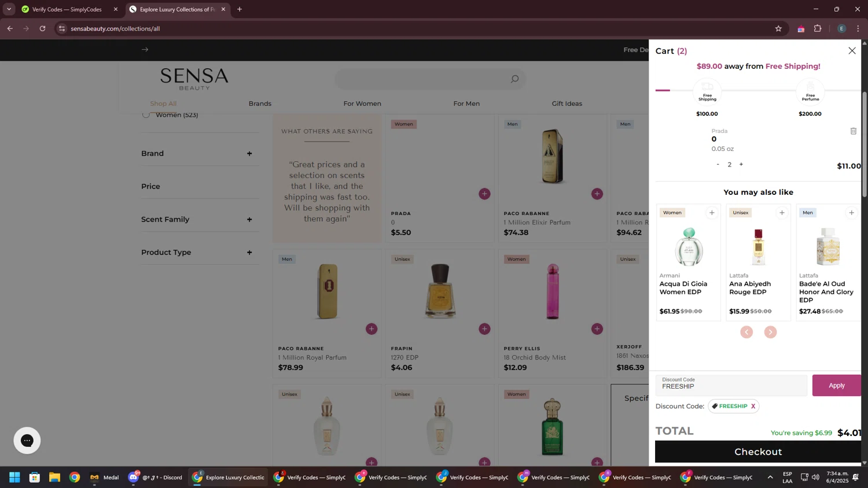Proceed to Checkout
This screenshot has height=488, width=868.
pos(758,452)
